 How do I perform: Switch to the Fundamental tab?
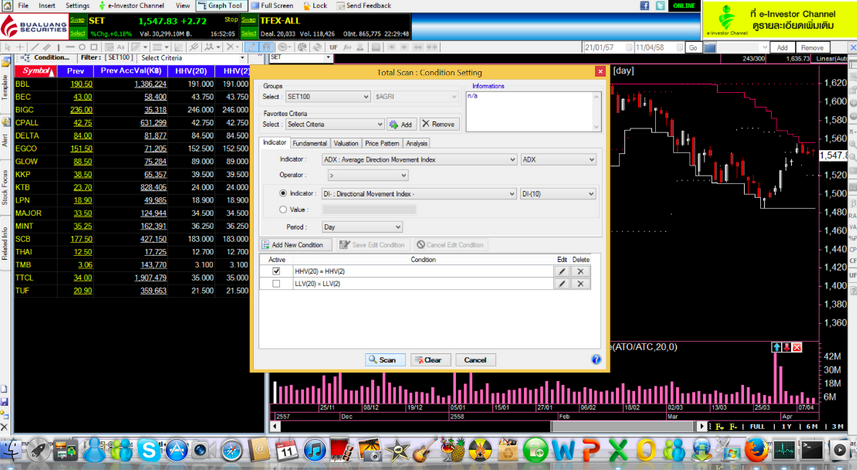click(x=309, y=143)
